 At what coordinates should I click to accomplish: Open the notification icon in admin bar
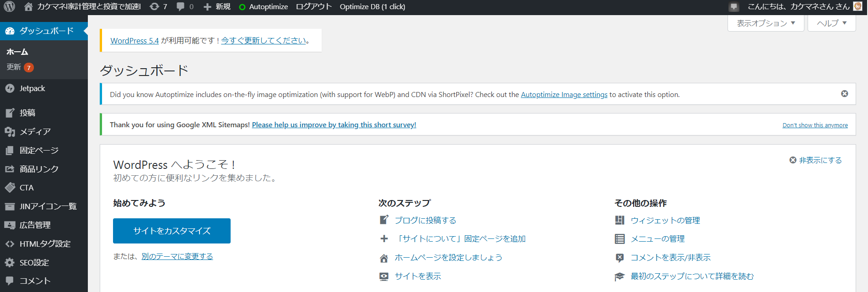[734, 7]
